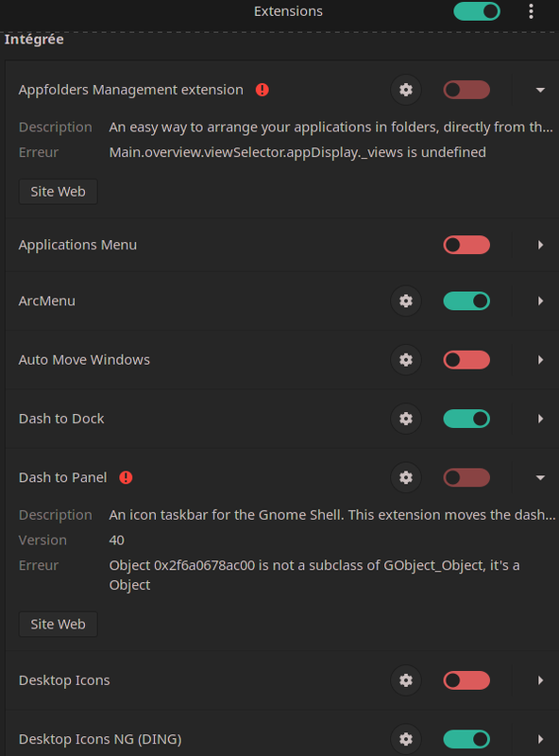559x756 pixels.
Task: Open Desktop Icons settings gear
Action: pyautogui.click(x=406, y=680)
